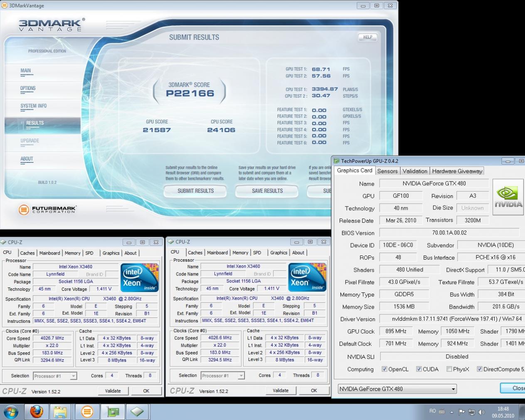Open the NVIDIA GeForce GTX 480 card dropdown
Viewport: 525px width, 420px height.
click(397, 389)
